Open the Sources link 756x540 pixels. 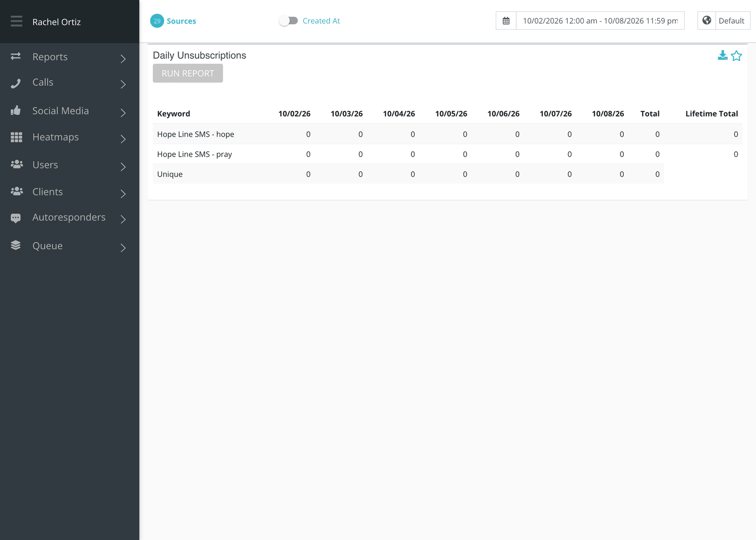(x=181, y=21)
